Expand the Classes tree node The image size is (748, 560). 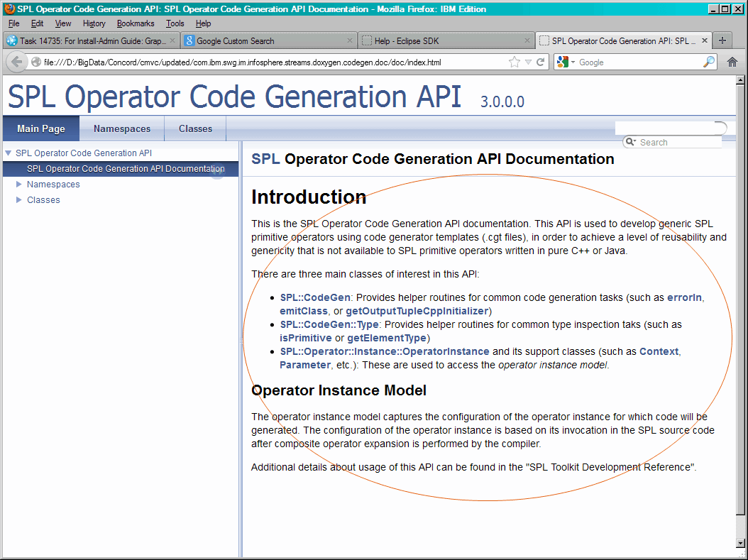point(19,200)
